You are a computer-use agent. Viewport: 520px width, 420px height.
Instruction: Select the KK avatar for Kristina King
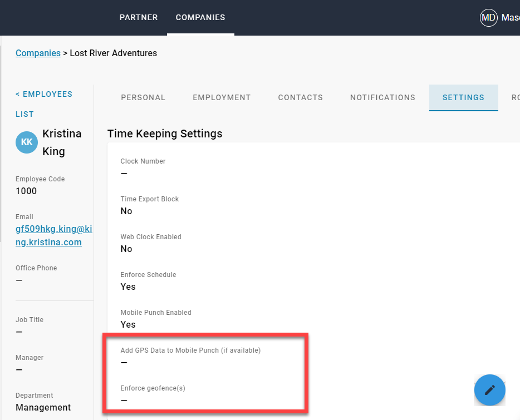point(26,142)
